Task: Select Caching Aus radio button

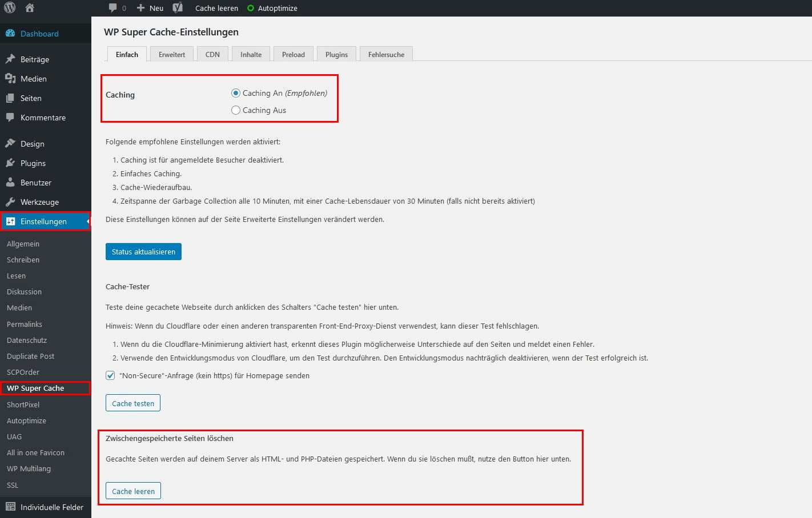Action: pos(236,110)
